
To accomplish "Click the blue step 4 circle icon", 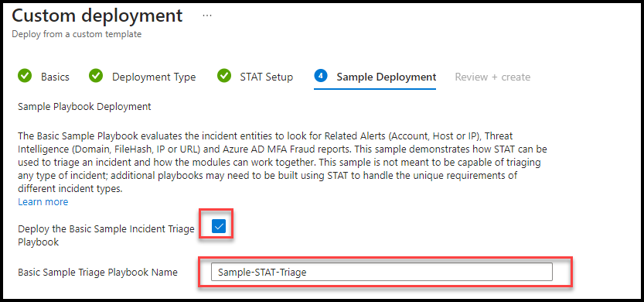I will pyautogui.click(x=320, y=76).
